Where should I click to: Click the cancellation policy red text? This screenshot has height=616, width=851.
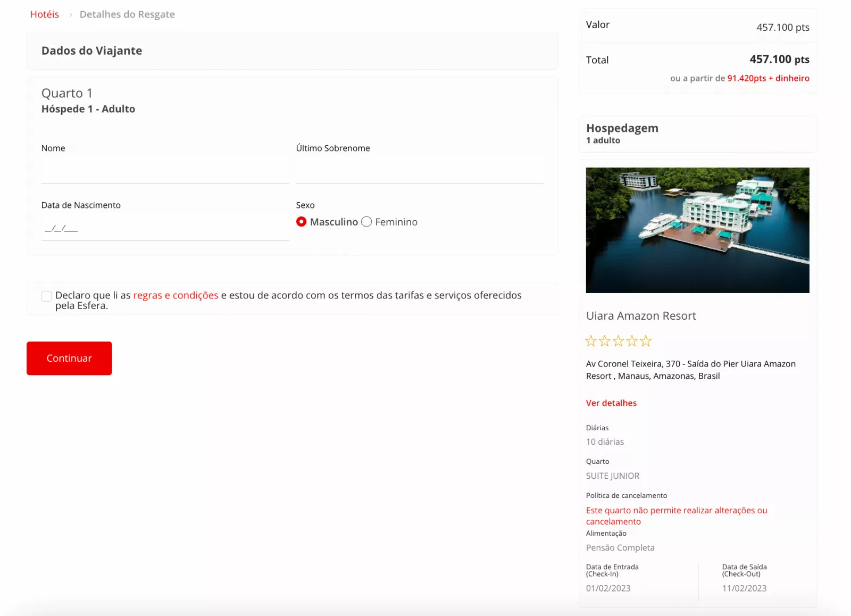(677, 516)
